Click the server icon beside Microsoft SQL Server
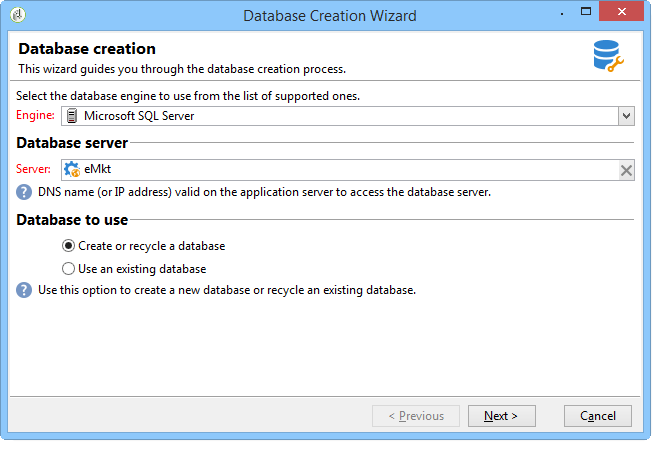659x453 pixels. coord(72,116)
